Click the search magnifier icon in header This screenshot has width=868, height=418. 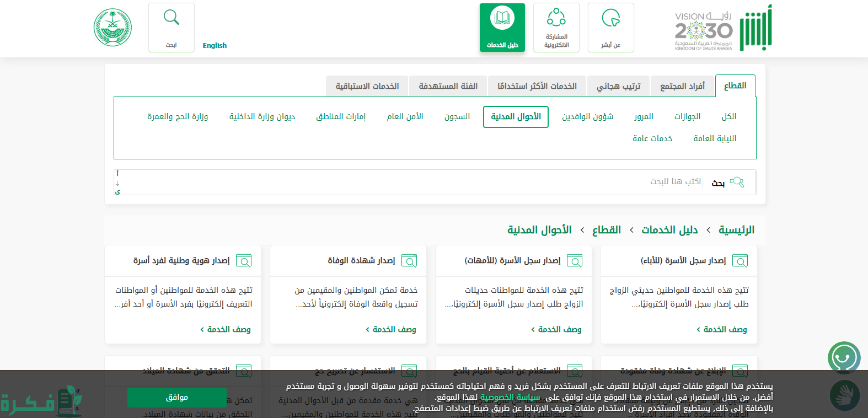[172, 18]
